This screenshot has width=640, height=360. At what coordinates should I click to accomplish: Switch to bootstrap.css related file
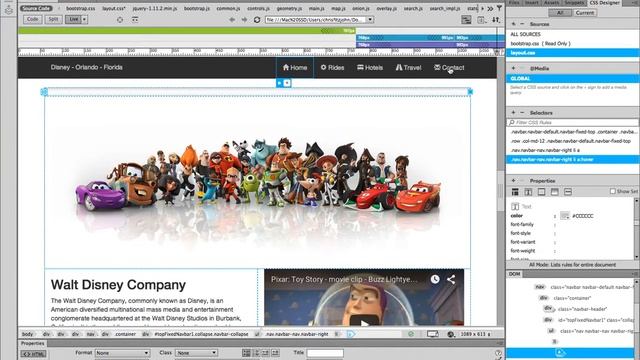coord(80,8)
